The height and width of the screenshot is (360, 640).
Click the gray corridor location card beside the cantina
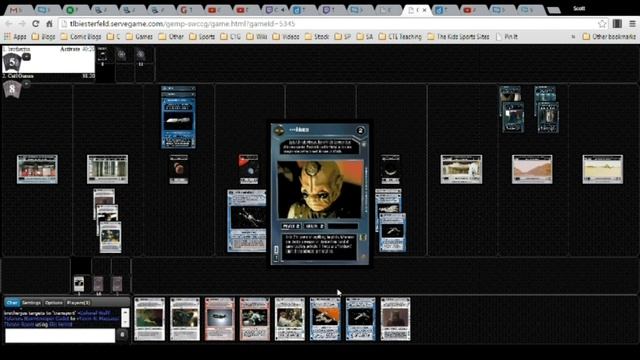(107, 169)
